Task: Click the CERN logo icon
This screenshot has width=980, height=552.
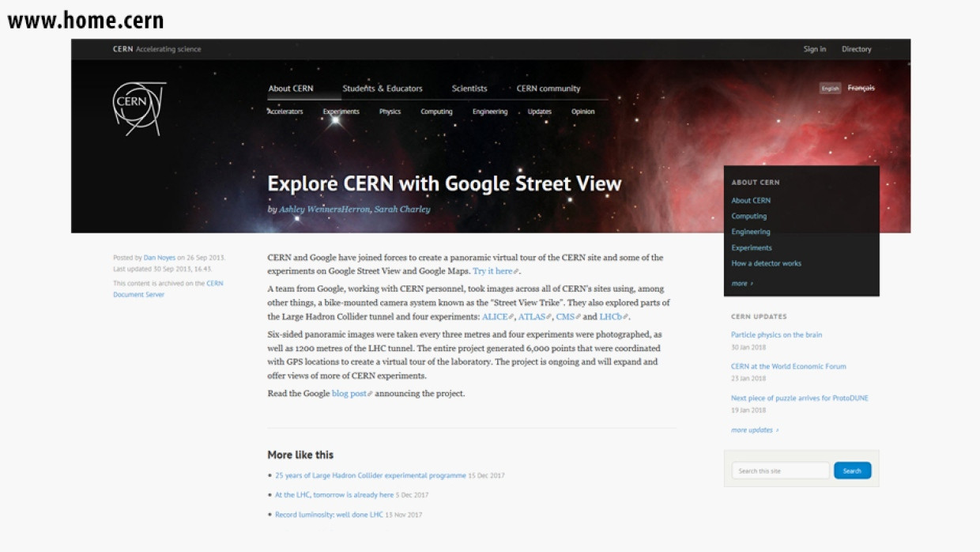Action: tap(139, 108)
